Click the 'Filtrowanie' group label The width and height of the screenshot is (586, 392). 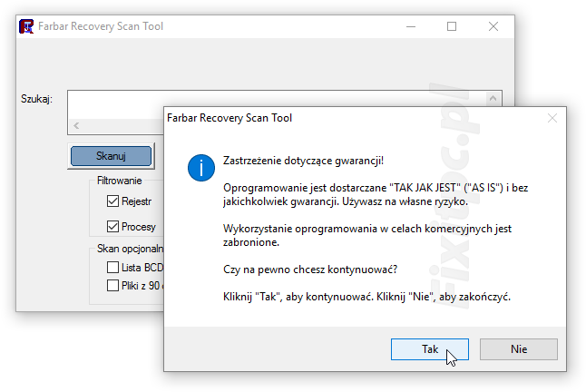[119, 181]
